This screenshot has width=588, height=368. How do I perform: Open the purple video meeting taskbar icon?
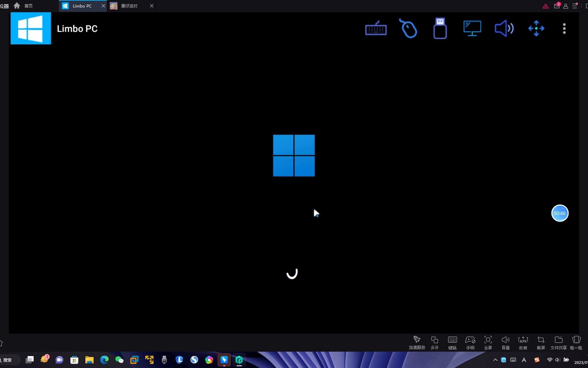point(60,360)
